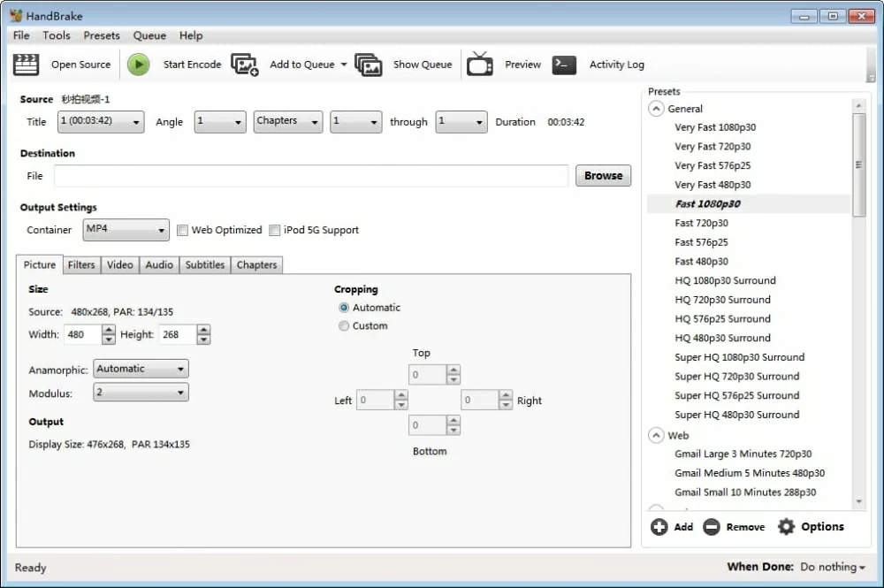Click the destination File input field
Image resolution: width=884 pixels, height=588 pixels.
[x=310, y=176]
